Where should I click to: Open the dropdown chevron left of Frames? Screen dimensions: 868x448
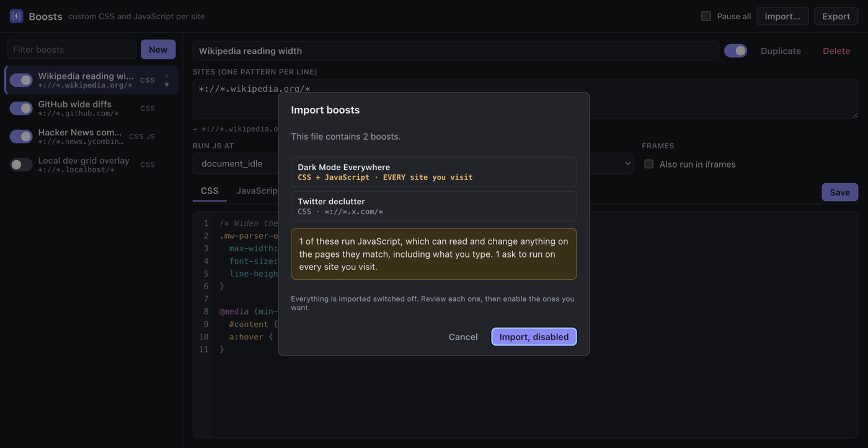pyautogui.click(x=627, y=164)
